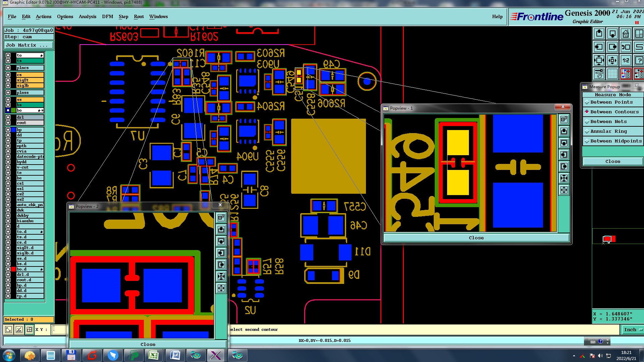The width and height of the screenshot is (644, 362).
Task: Click the grid display toolbar icon
Action: (612, 74)
